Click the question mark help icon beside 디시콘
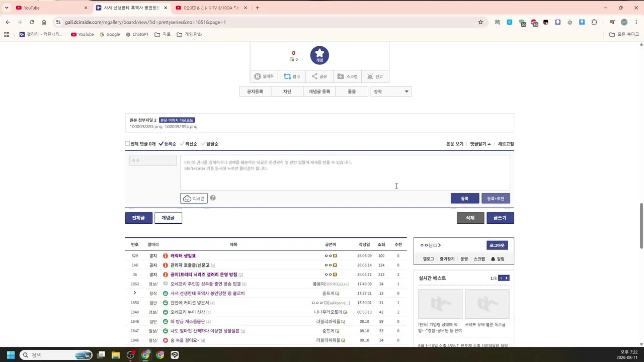 coord(213,198)
